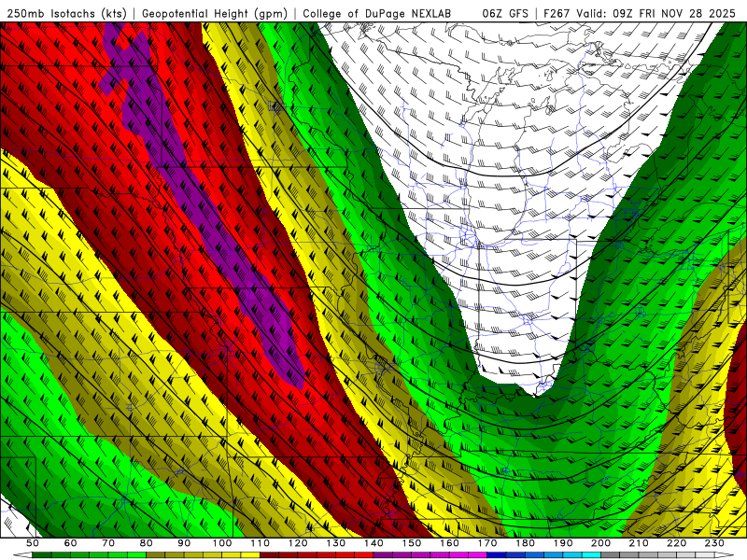Click the darkest green swatch starting the color bar
Viewport: 747px width, 560px height.
42,554
